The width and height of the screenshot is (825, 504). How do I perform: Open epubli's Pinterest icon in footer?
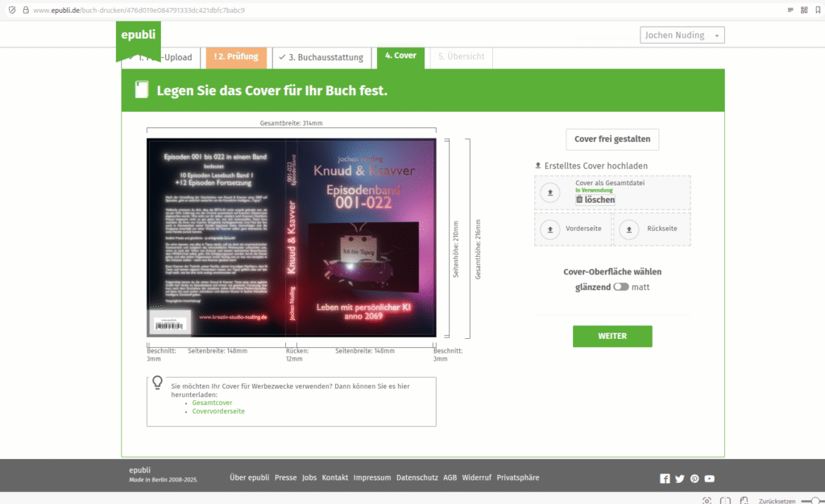pyautogui.click(x=694, y=478)
